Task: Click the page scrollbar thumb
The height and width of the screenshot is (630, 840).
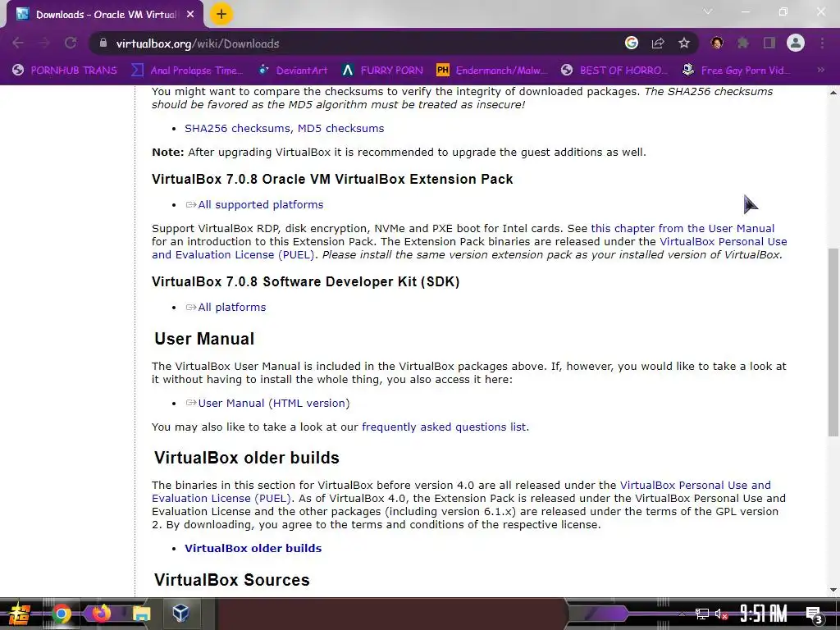Action: 833,342
